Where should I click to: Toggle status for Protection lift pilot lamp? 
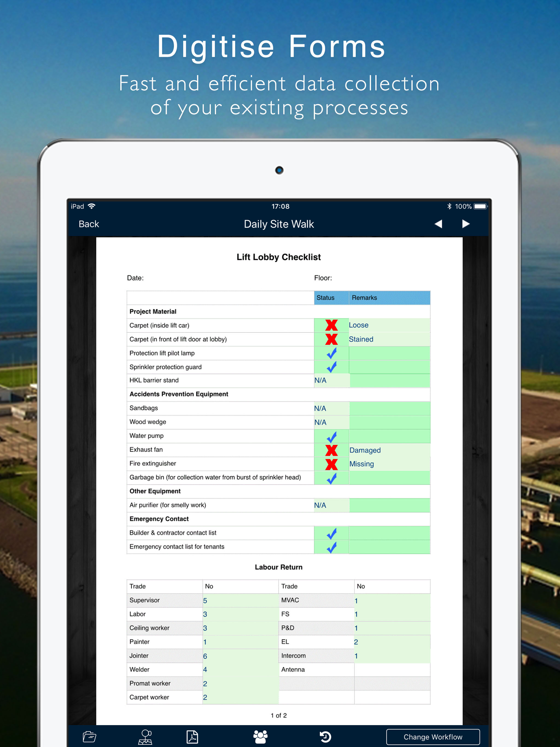331,353
